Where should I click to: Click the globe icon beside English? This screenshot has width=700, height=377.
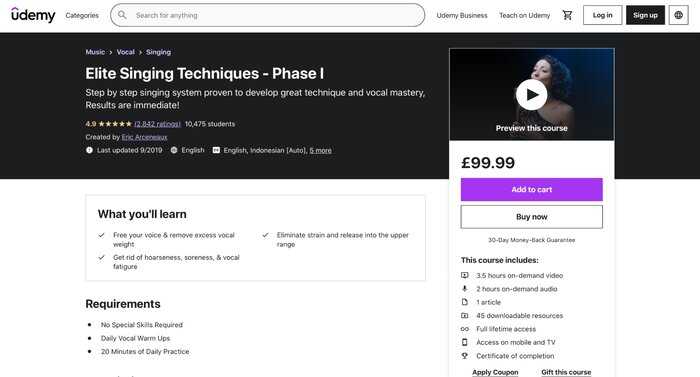coord(174,150)
